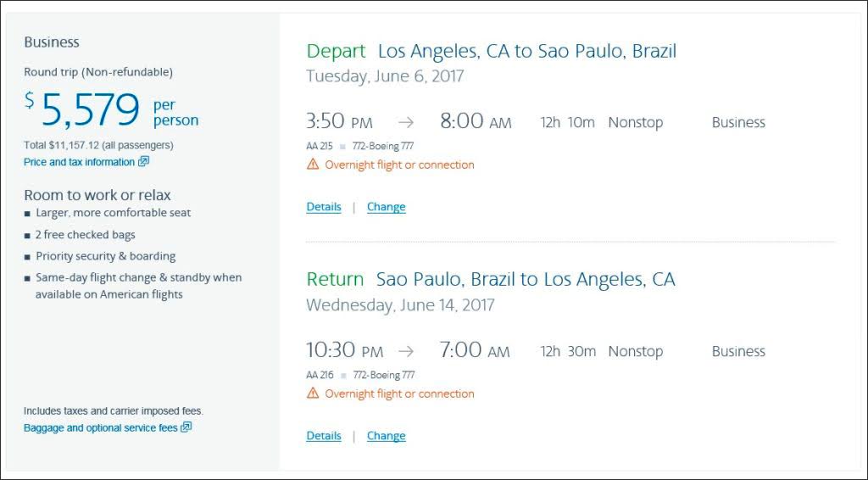Click Change for the return flight
Image resolution: width=868 pixels, height=480 pixels.
click(x=386, y=436)
